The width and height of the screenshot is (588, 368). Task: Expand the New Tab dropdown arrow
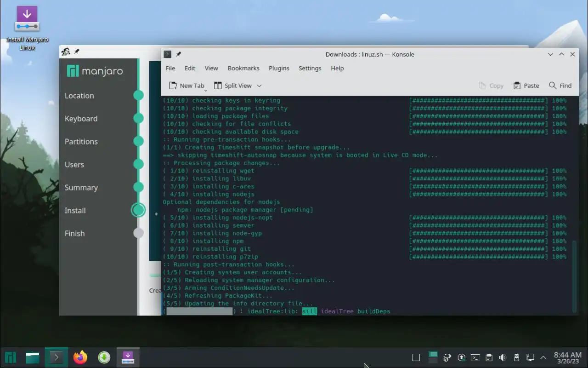(206, 90)
